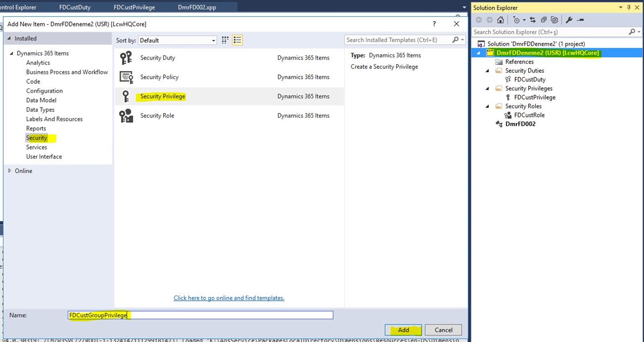Expand the Online templates node
The height and width of the screenshot is (342, 644).
click(9, 171)
